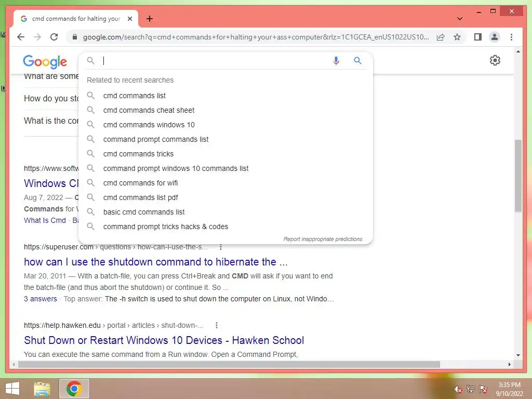Click 'Report inappropriate predictions' link
Image resolution: width=532 pixels, height=399 pixels.
(323, 239)
